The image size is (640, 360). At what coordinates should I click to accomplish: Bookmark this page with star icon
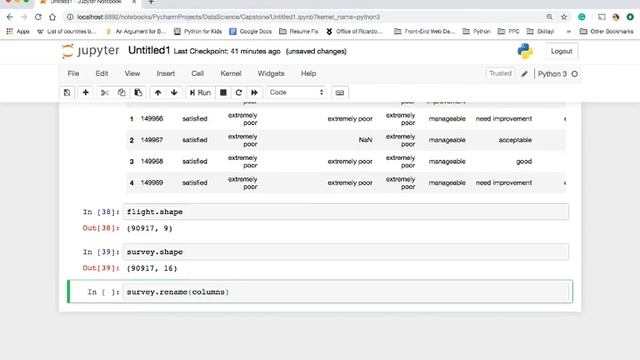[x=564, y=17]
